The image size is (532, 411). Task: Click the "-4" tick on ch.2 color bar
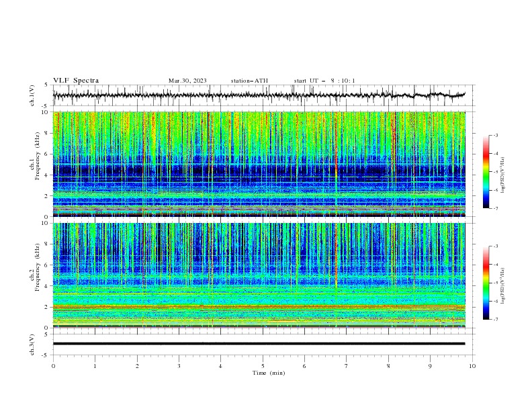(495, 265)
